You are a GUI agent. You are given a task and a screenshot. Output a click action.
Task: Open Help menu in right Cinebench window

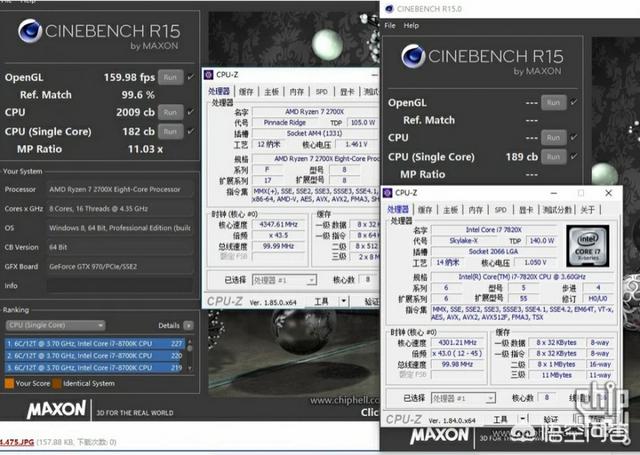[x=411, y=25]
